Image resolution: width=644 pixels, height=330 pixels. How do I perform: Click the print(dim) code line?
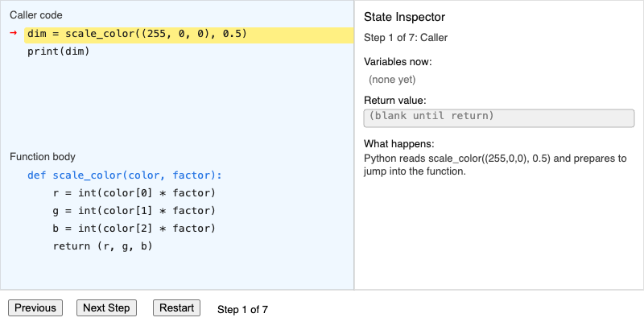pyautogui.click(x=58, y=52)
